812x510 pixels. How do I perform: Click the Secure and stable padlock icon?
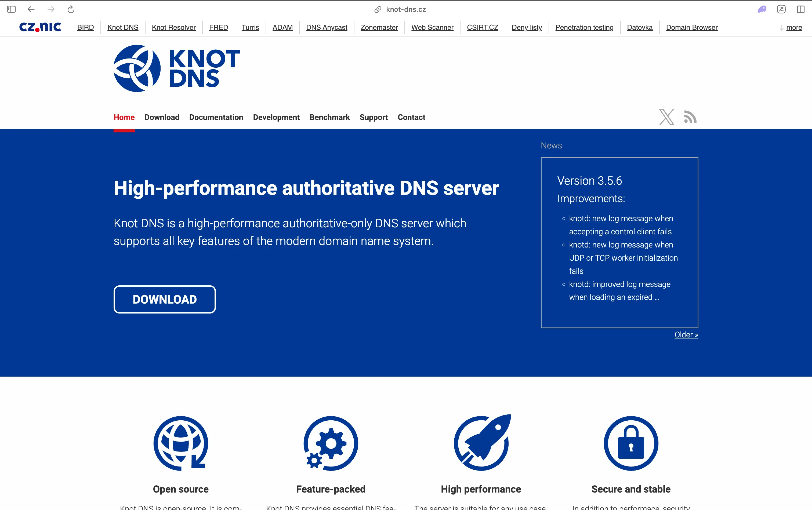(x=631, y=443)
